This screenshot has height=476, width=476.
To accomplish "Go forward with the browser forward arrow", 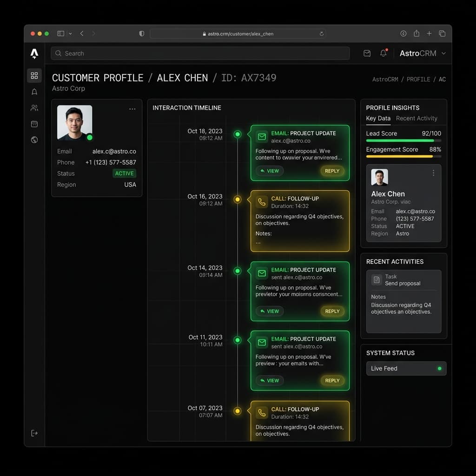I will [x=93, y=33].
